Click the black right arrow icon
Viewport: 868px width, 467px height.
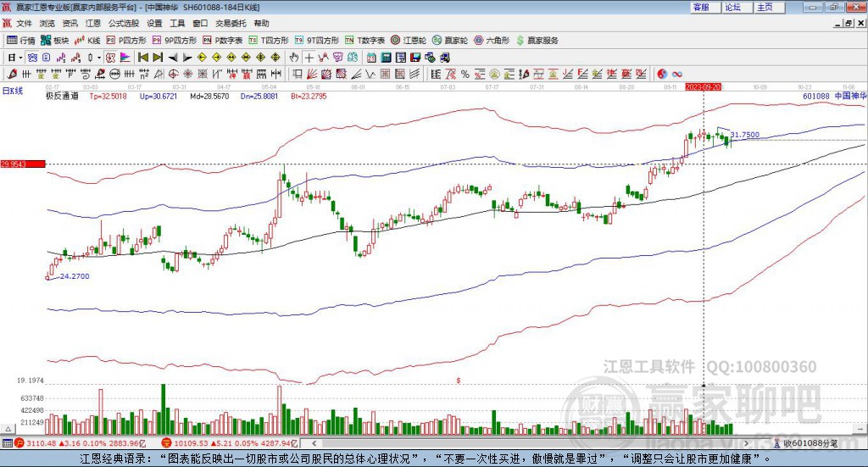click(x=187, y=58)
